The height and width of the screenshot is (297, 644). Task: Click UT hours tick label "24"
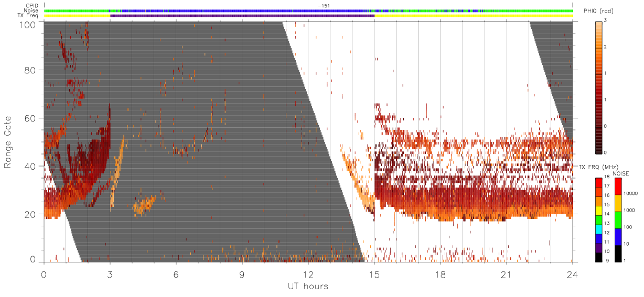coord(572,274)
